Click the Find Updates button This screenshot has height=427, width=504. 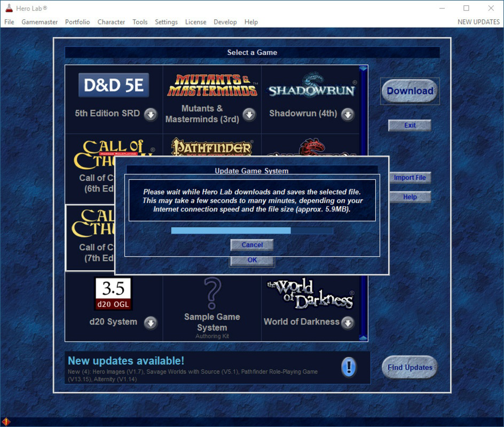pyautogui.click(x=410, y=367)
